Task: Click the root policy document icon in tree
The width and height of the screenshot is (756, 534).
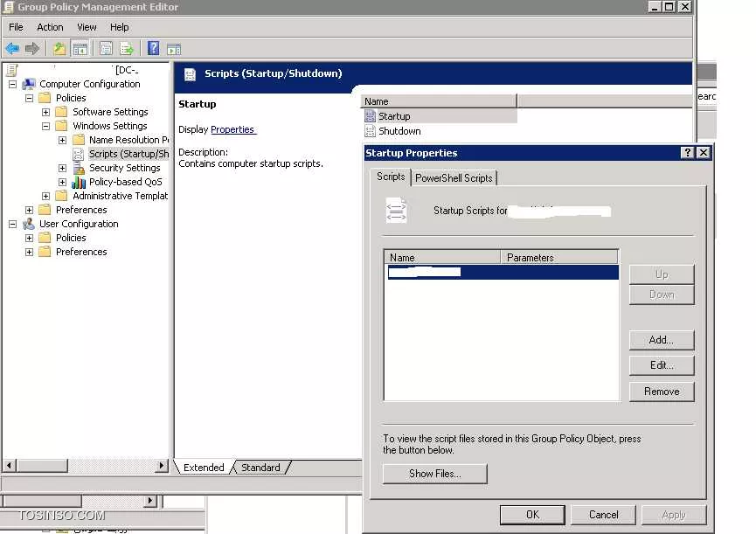Action: click(x=12, y=71)
